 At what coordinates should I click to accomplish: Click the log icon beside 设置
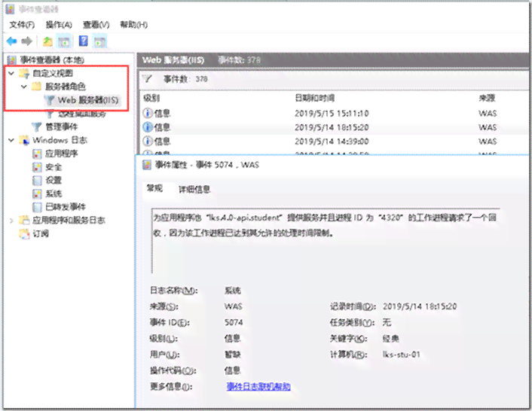point(37,180)
